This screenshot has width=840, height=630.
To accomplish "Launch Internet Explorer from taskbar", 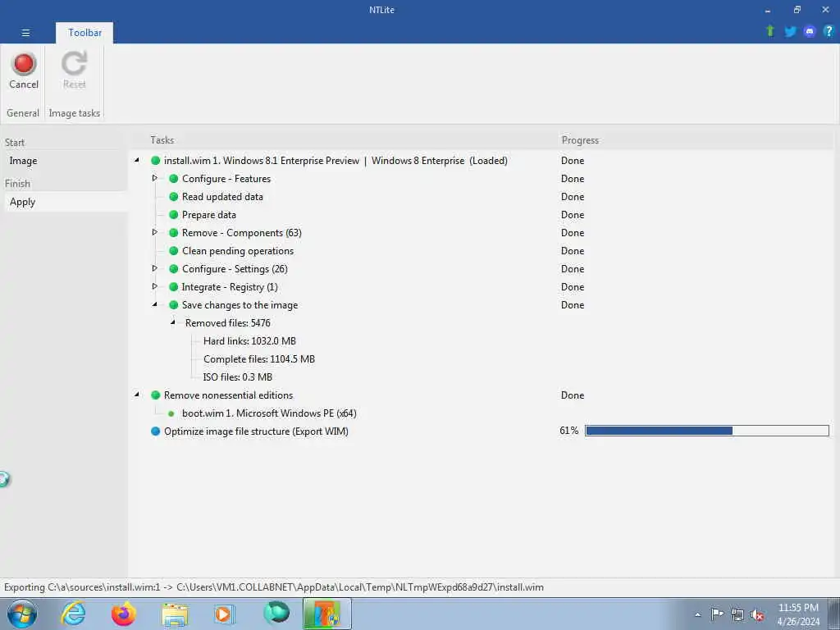I will 73,614.
